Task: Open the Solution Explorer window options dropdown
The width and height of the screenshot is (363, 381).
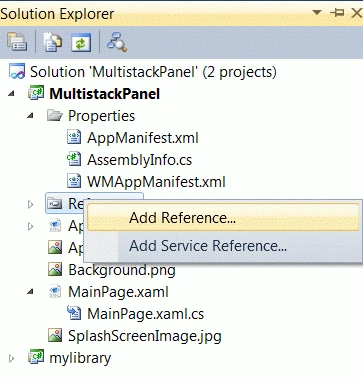Action: 317,13
